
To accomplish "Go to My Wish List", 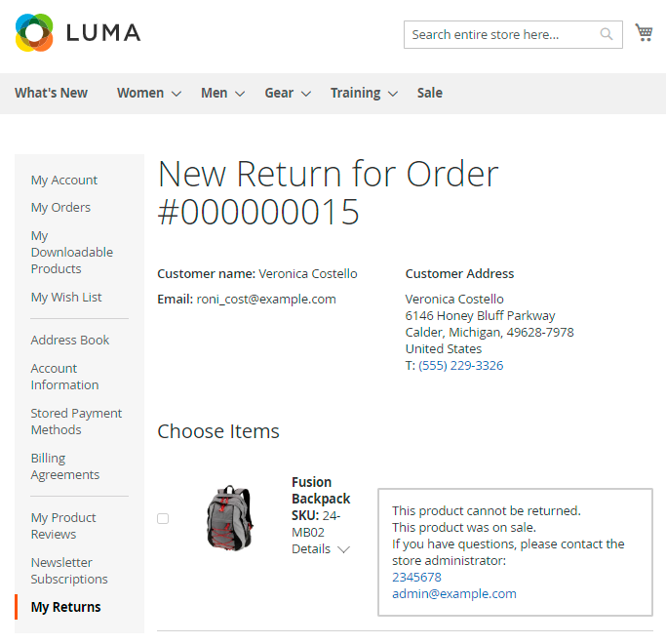I will pos(66,298).
